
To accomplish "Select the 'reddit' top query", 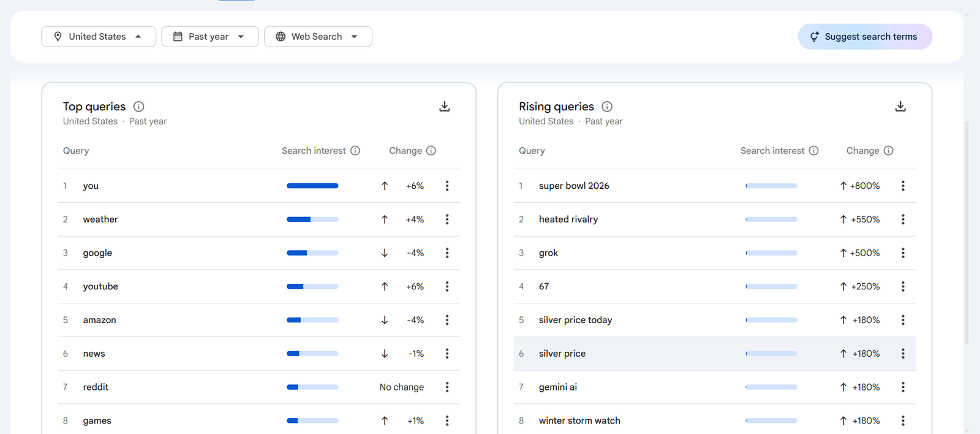I will pos(96,387).
